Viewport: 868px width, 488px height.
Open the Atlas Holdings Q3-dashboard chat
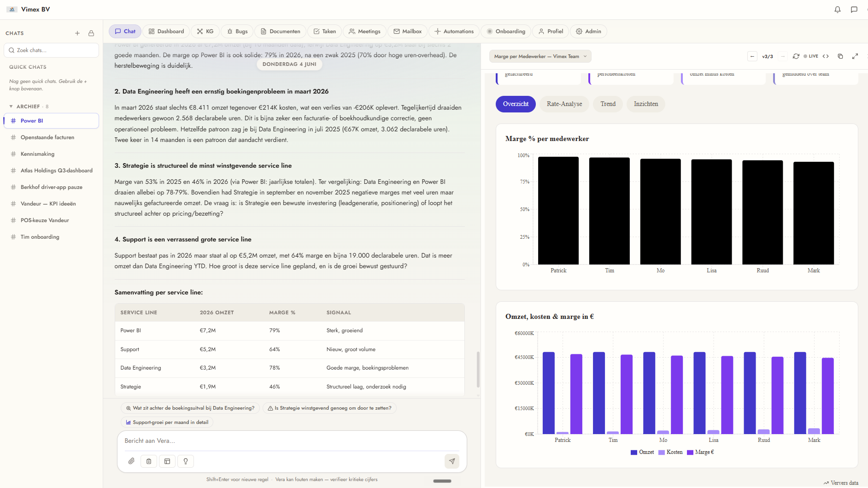click(x=51, y=171)
